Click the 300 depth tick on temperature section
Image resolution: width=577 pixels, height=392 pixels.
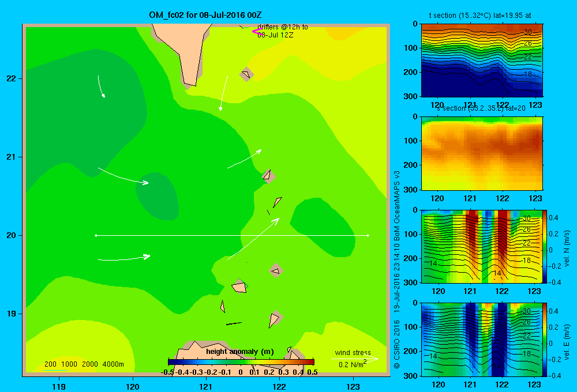[x=411, y=96]
